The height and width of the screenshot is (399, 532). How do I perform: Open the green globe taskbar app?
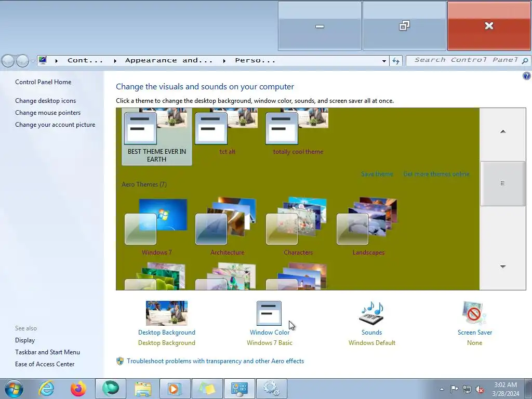111,389
